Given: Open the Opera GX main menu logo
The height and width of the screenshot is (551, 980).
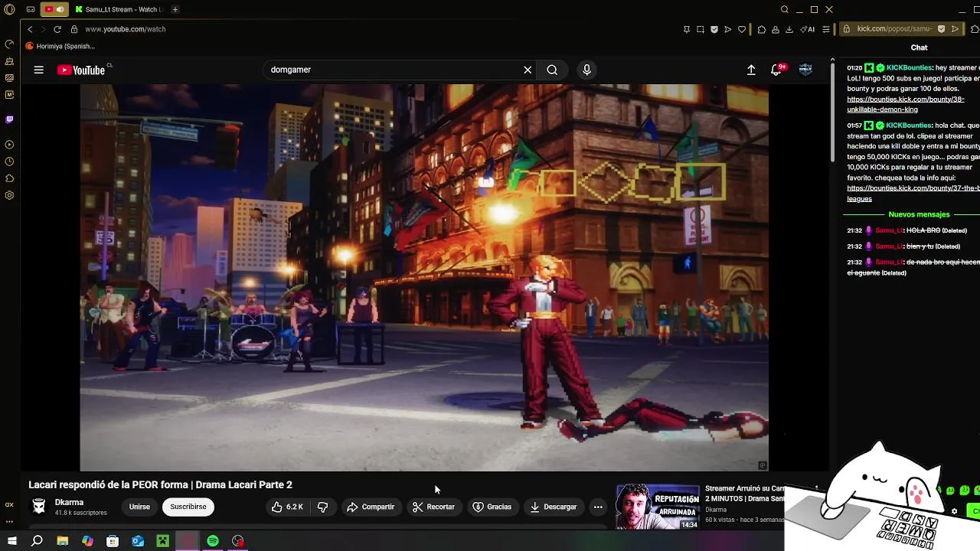Looking at the screenshot, I should pyautogui.click(x=9, y=9).
